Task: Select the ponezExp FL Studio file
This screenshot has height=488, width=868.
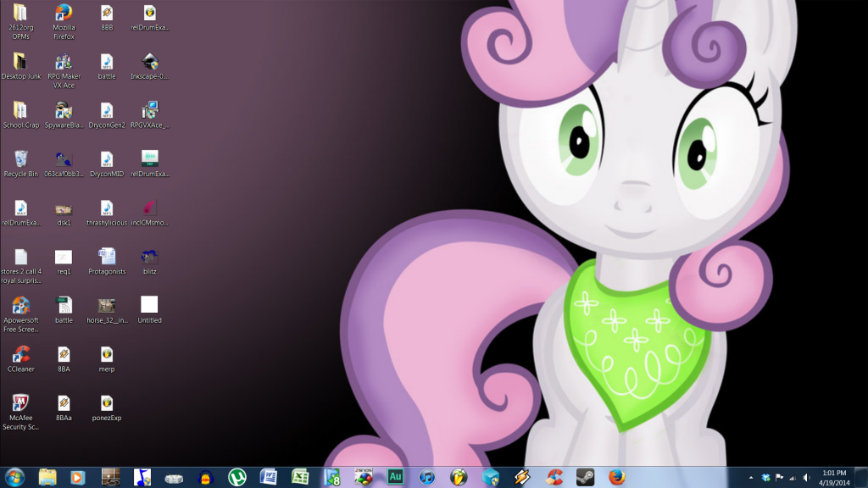Action: 107,408
